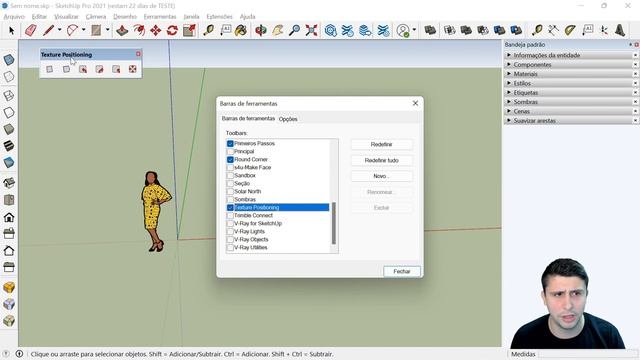This screenshot has width=640, height=360.
Task: Check the Solar North checkbox
Action: click(x=230, y=191)
